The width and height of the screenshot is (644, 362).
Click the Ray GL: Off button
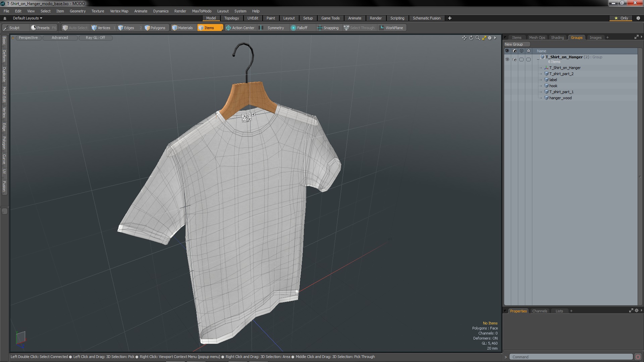point(95,38)
